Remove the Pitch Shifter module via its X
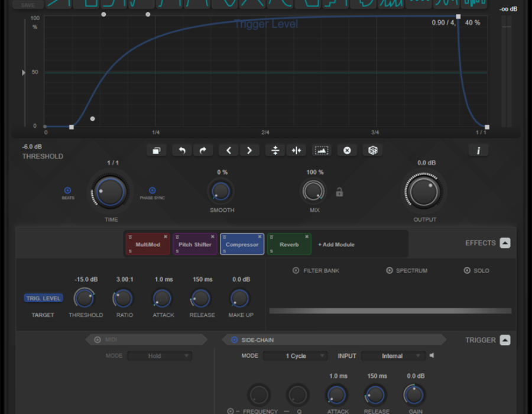This screenshot has width=532, height=414. pos(213,237)
